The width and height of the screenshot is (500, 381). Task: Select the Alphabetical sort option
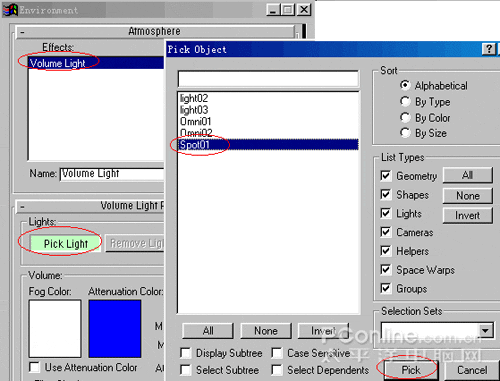click(x=405, y=85)
